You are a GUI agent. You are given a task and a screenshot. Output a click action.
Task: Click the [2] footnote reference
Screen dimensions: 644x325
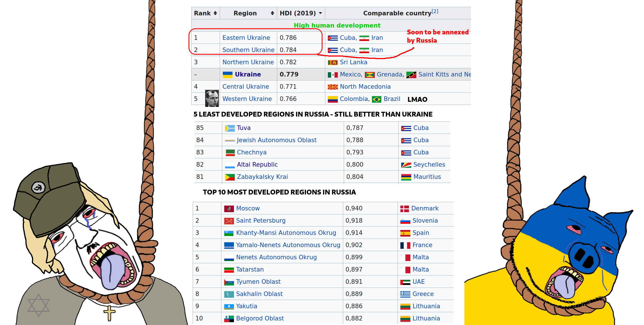435,11
